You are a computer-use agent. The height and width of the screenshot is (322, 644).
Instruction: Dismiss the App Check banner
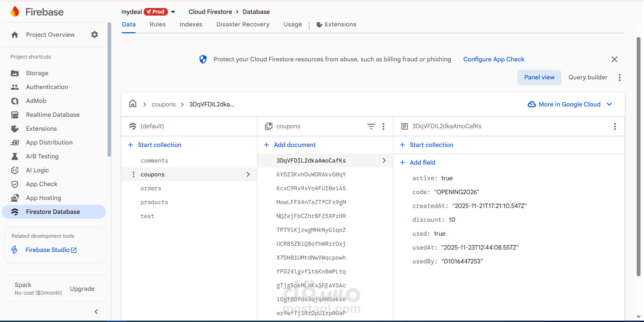click(x=614, y=59)
